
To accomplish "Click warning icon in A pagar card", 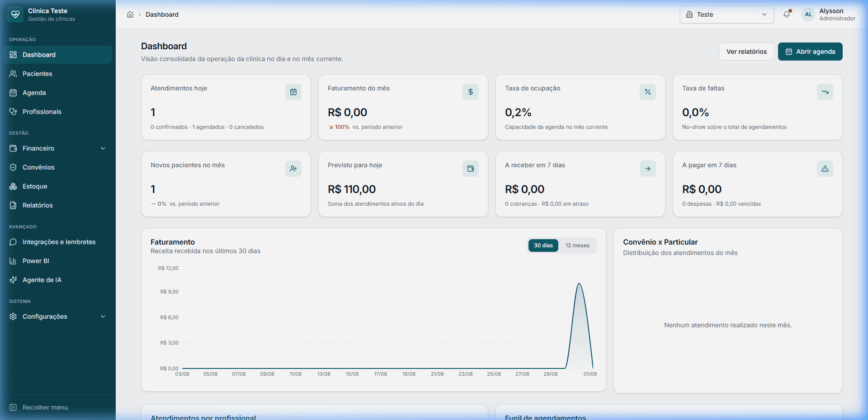I will pyautogui.click(x=825, y=169).
